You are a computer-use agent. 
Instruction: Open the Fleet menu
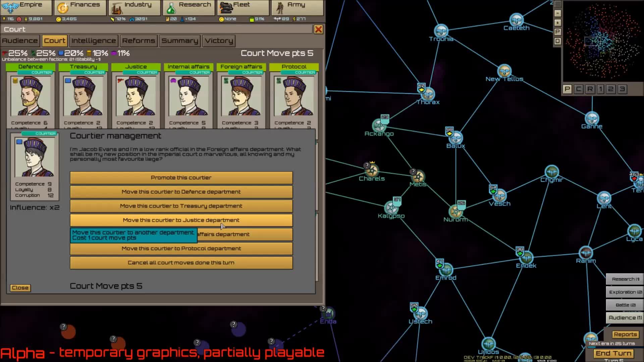pos(243,7)
